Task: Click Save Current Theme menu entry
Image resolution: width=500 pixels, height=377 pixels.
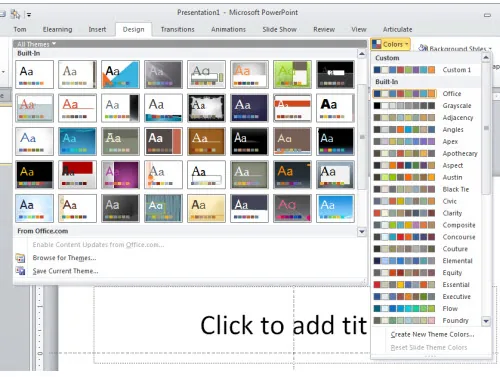Action: [65, 271]
